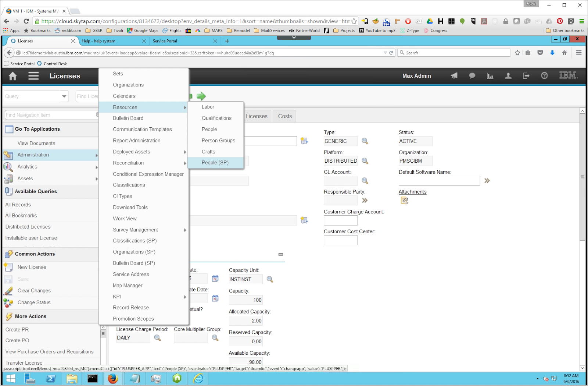Click the Type field magnifier lookup icon

point(365,141)
